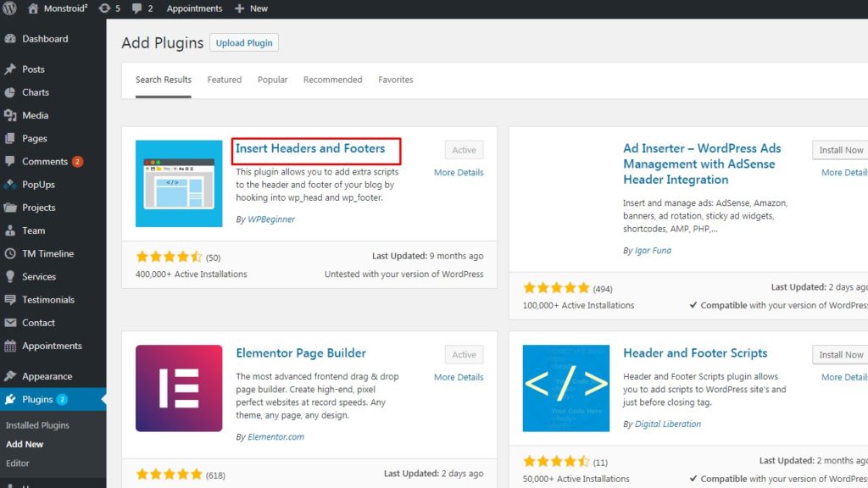Click the PopUps icon in sidebar
The height and width of the screenshot is (488, 868).
(10, 184)
